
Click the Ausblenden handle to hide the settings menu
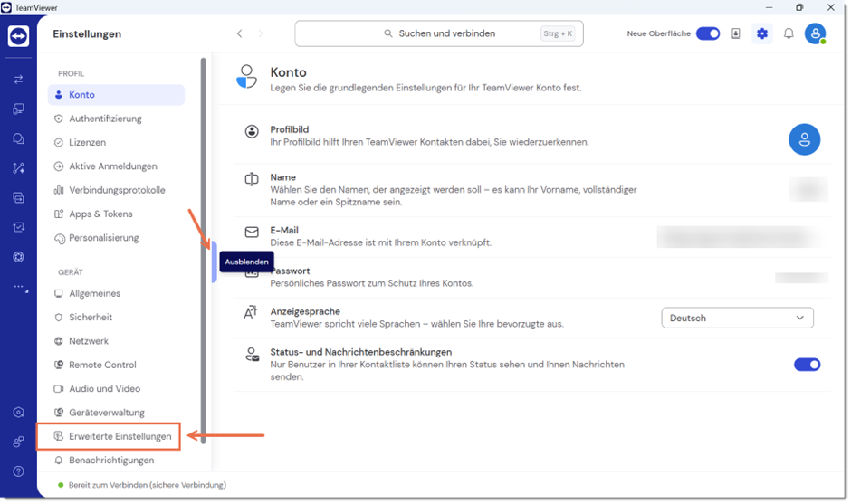tap(215, 262)
